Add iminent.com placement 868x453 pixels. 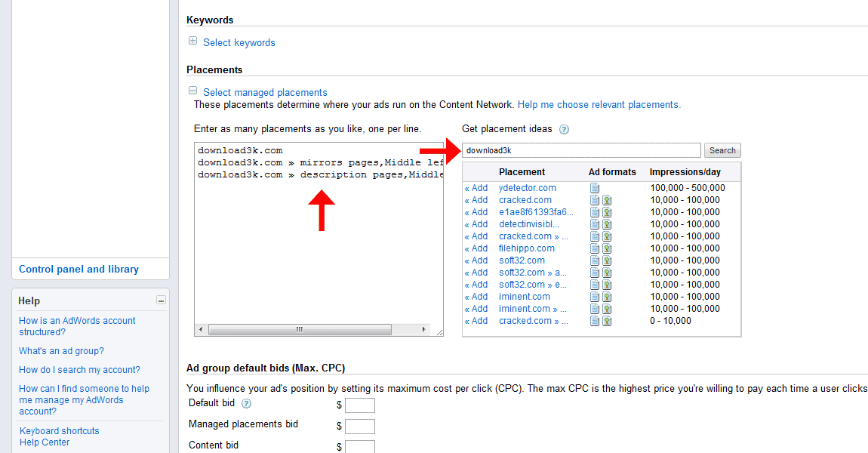tap(476, 297)
